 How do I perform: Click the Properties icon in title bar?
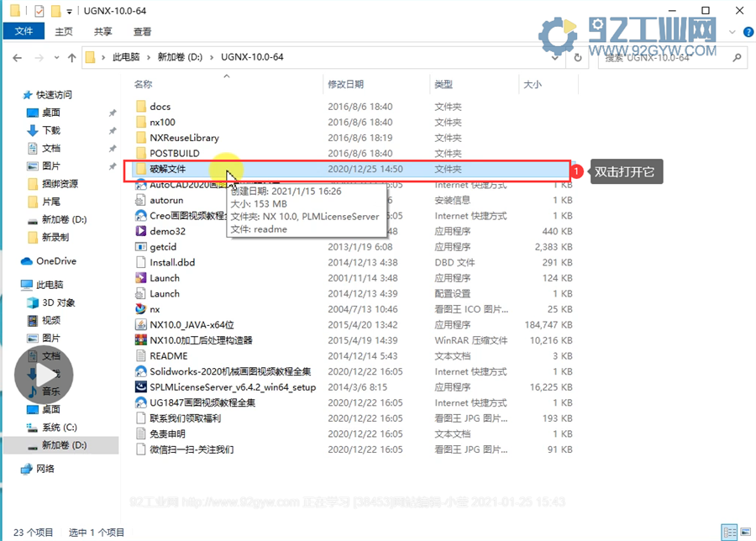pyautogui.click(x=39, y=11)
